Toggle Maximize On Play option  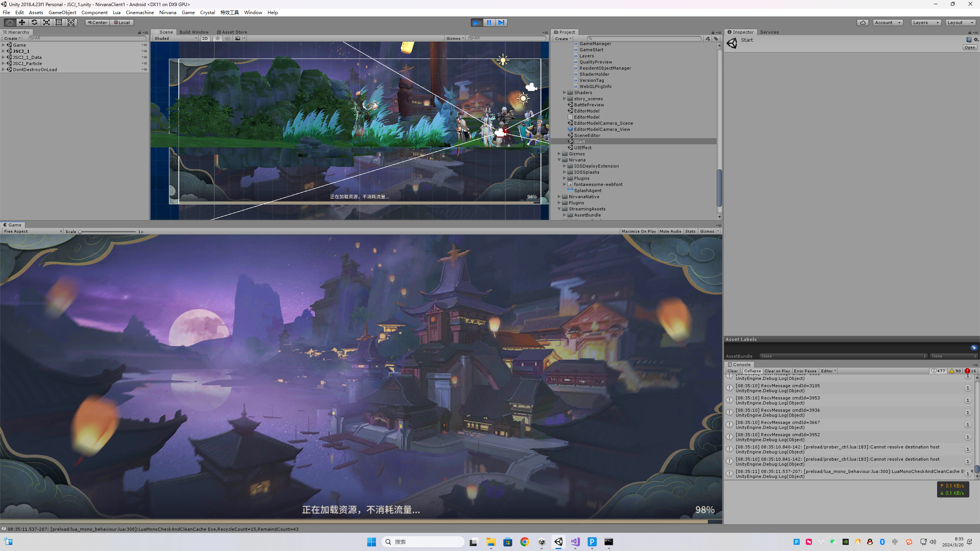[639, 231]
